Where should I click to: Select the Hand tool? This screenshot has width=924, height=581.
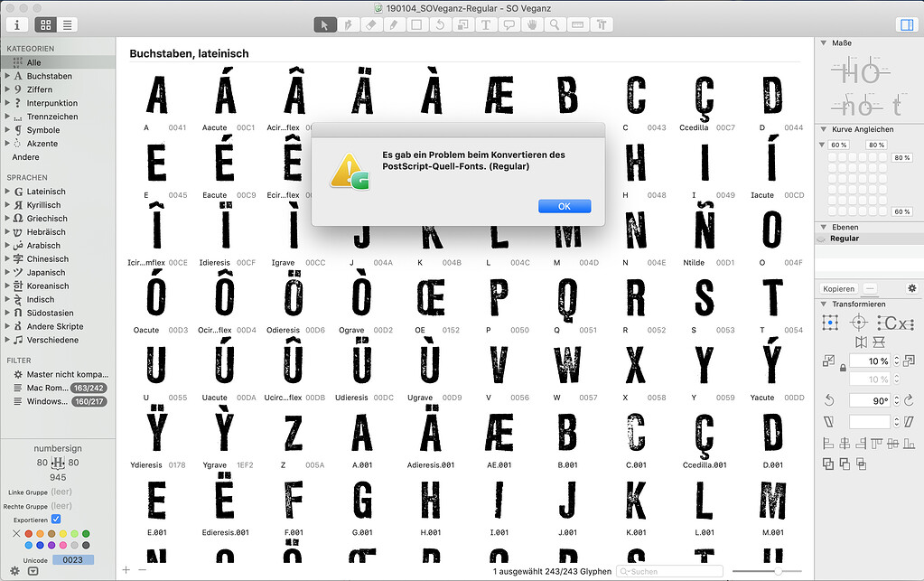tap(531, 24)
